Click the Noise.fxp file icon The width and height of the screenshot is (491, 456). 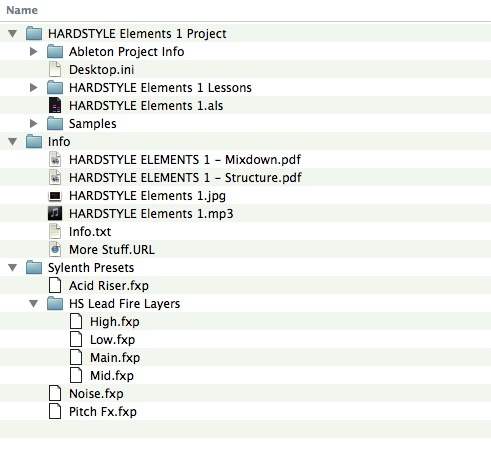(55, 393)
